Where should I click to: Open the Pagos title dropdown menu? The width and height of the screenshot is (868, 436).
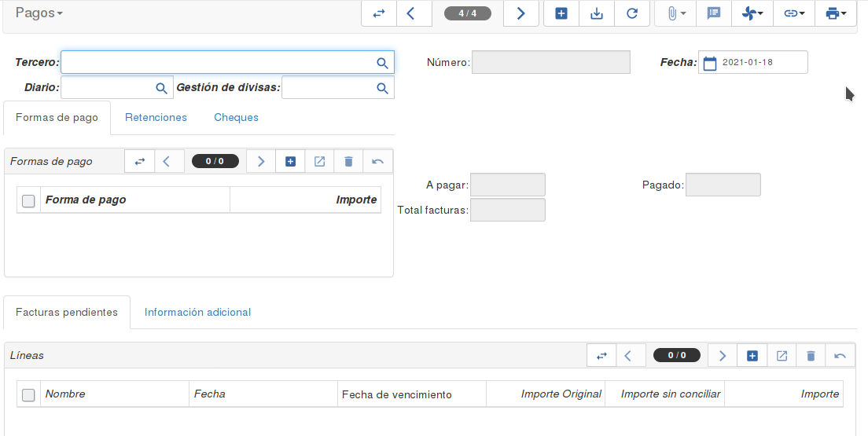(39, 13)
